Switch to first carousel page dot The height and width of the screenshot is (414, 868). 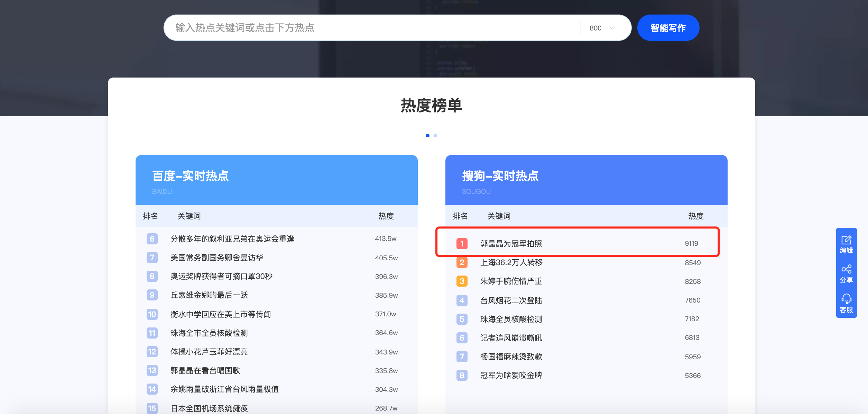pyautogui.click(x=427, y=136)
